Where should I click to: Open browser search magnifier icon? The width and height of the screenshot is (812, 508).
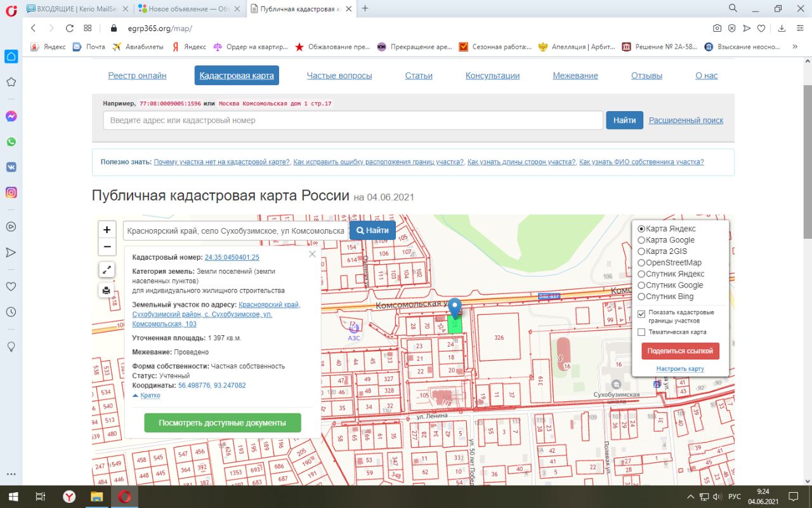click(733, 8)
